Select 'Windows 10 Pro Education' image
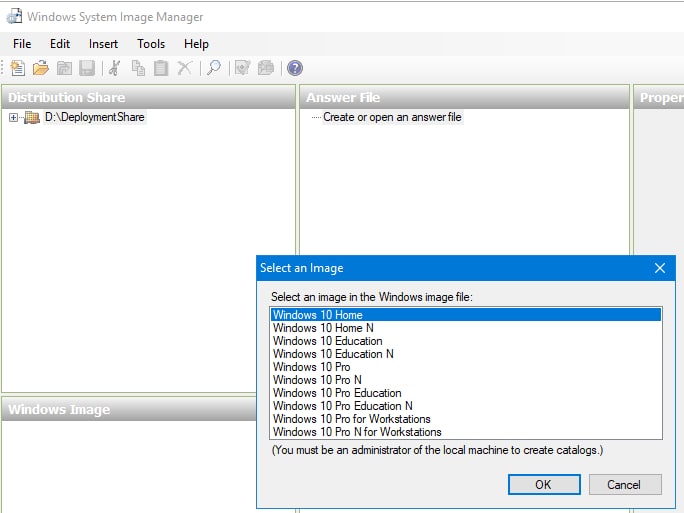 (466, 393)
